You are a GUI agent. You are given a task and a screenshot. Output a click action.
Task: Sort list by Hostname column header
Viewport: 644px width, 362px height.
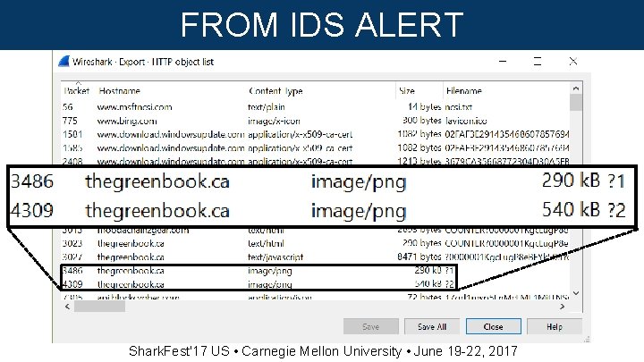(119, 90)
